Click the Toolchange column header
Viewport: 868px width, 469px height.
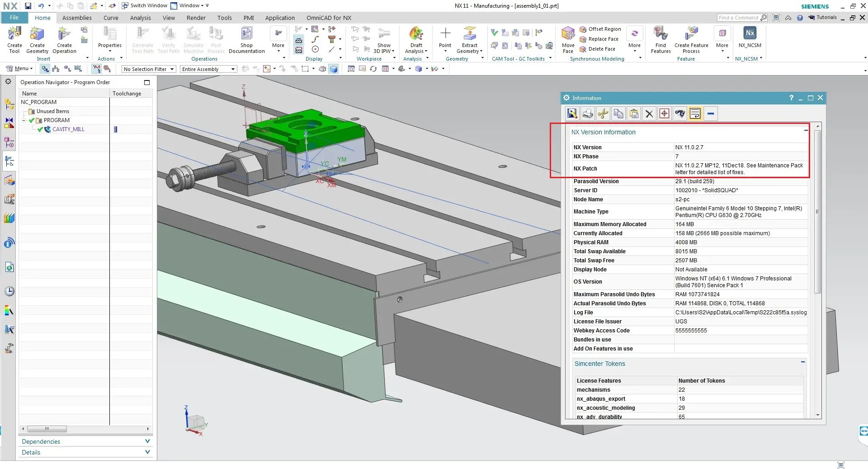[131, 94]
